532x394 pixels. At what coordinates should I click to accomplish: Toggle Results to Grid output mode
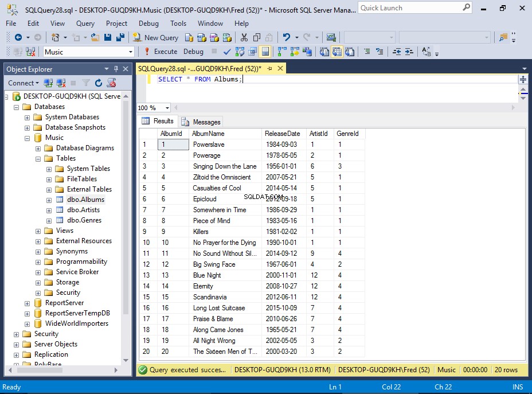(x=337, y=52)
